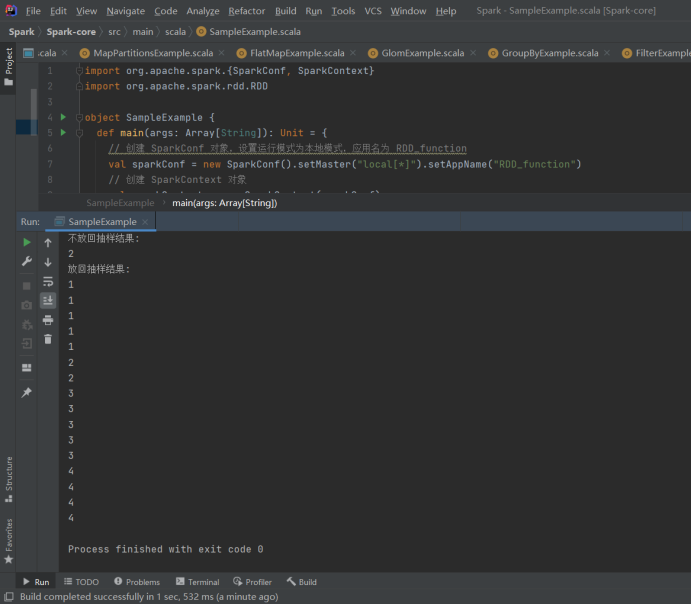Screen dimensions: 692x605
Task: Rerun SampleExample with the green run icon
Action: point(27,242)
